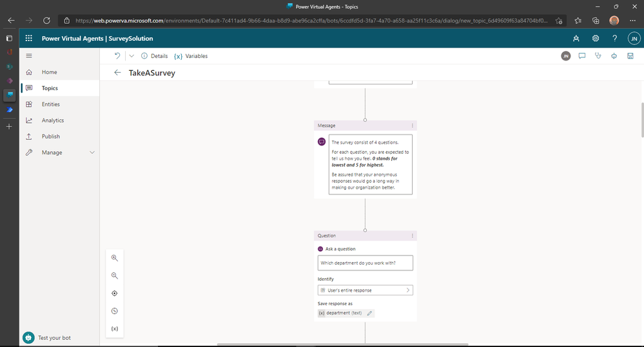This screenshot has height=347, width=644.
Task: Open Publish in the sidebar
Action: pos(59,136)
